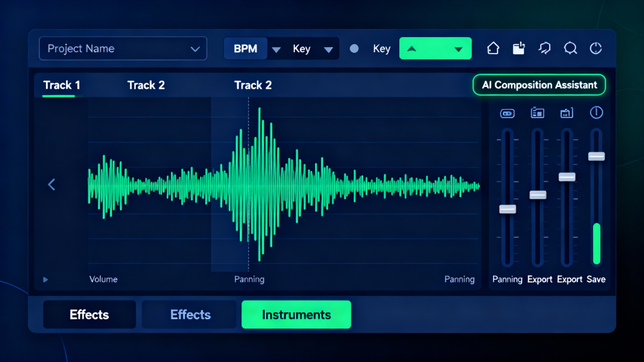Click the white-text Effects button
This screenshot has height=362, width=644.
coord(89,315)
